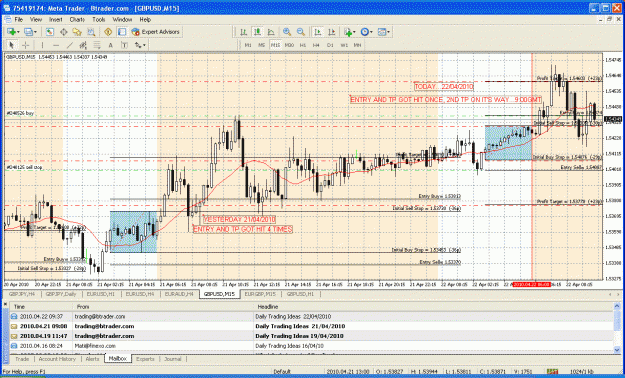Switch chart to candlesticks

[x=257, y=32]
